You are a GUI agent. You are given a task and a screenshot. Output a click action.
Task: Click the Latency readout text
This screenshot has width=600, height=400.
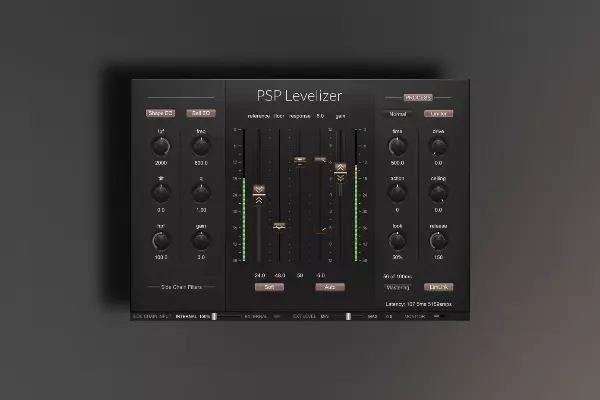(x=419, y=304)
